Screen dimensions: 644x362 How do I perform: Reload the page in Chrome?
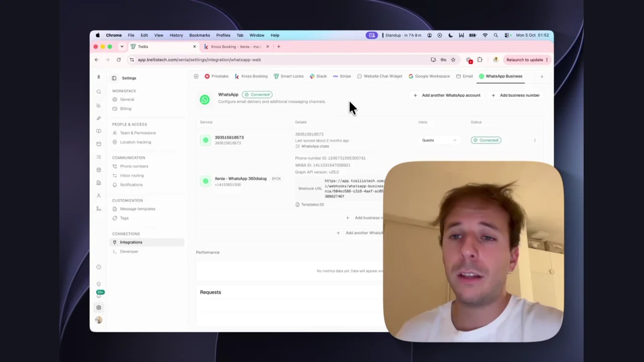coord(119,60)
